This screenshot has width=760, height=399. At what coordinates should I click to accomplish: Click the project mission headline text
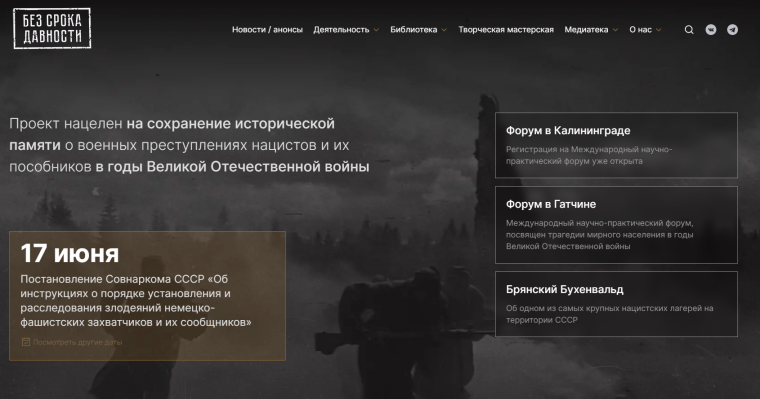pos(189,145)
